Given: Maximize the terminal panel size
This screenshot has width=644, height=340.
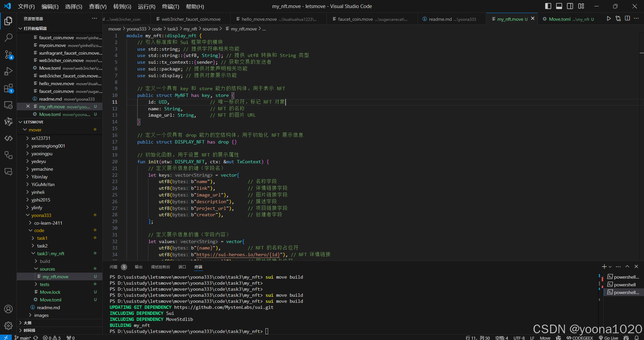Looking at the screenshot, I should 627,267.
